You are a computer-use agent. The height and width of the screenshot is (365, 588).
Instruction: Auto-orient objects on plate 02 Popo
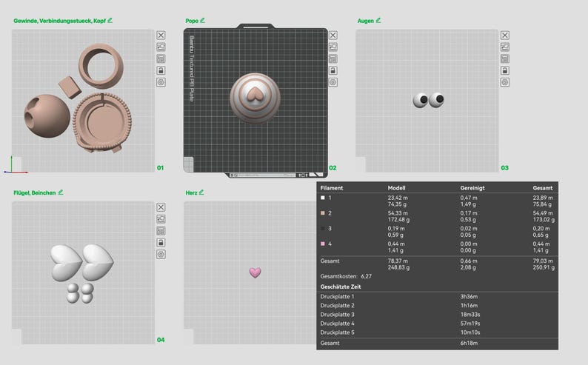click(x=333, y=47)
